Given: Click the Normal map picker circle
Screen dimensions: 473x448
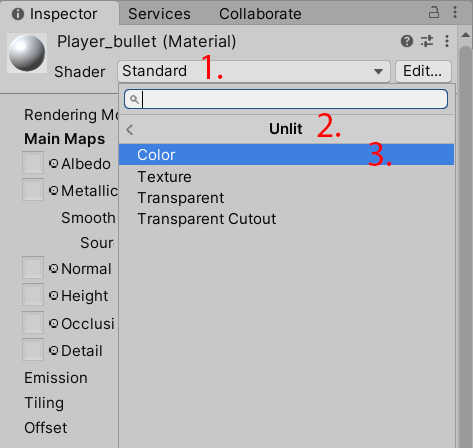Looking at the screenshot, I should tap(53, 268).
